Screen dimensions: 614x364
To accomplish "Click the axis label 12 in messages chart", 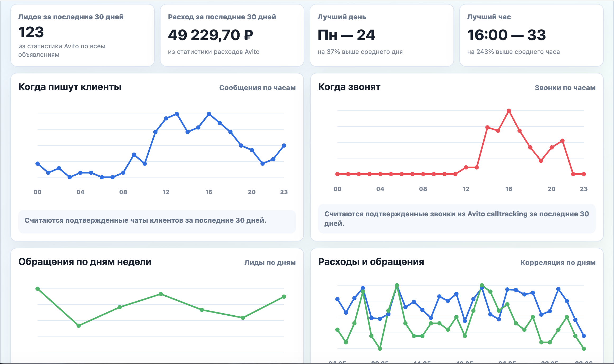I will (x=166, y=192).
